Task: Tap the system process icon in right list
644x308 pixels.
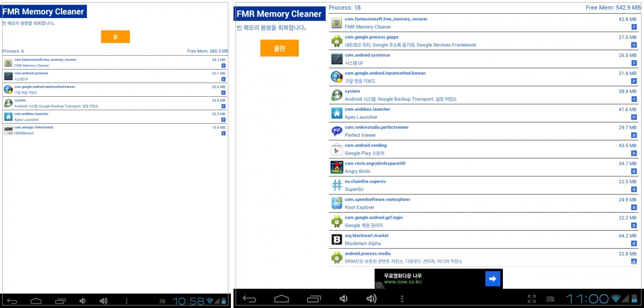Action: point(337,95)
